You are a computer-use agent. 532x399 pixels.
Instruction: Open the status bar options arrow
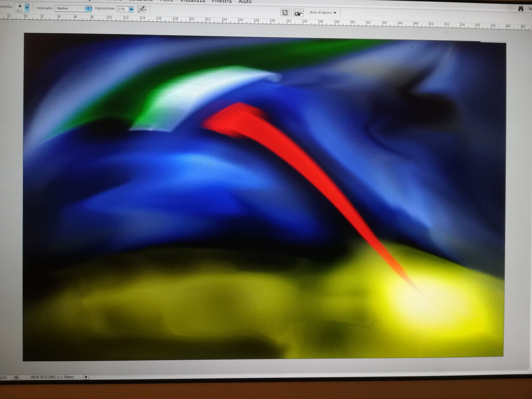86,377
